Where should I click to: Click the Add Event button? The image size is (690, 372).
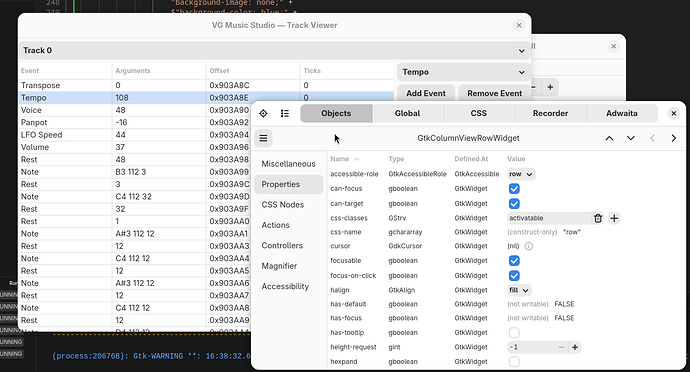(x=426, y=93)
